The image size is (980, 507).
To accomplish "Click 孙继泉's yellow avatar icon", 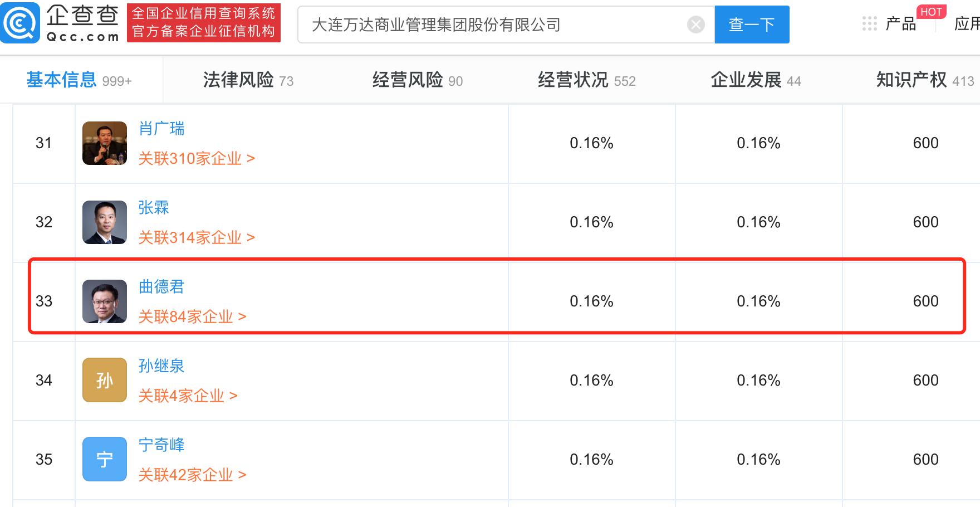I will (x=104, y=380).
